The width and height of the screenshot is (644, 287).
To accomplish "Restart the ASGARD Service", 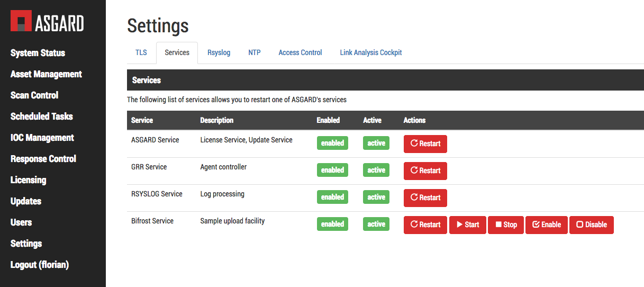I will pos(425,143).
